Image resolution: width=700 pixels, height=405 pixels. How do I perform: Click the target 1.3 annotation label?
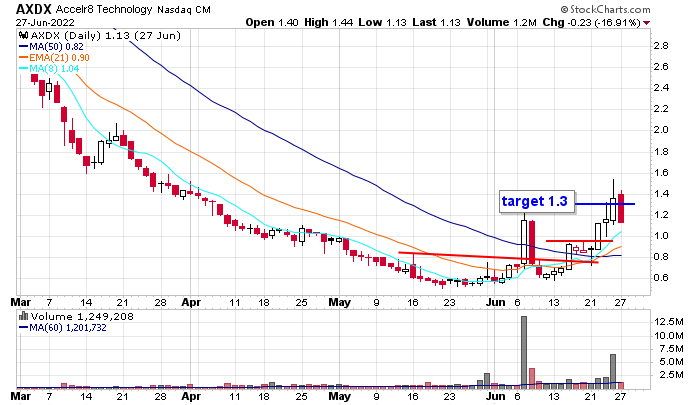535,201
